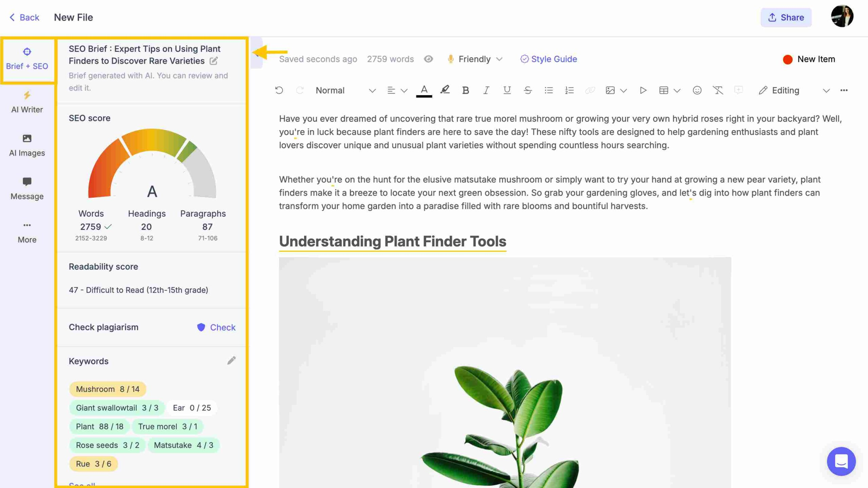Image resolution: width=868 pixels, height=488 pixels.
Task: Click the Insert image icon
Action: click(x=609, y=90)
